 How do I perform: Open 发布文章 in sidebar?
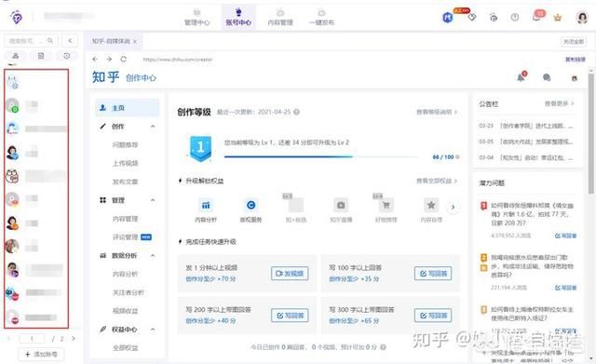[x=125, y=182]
